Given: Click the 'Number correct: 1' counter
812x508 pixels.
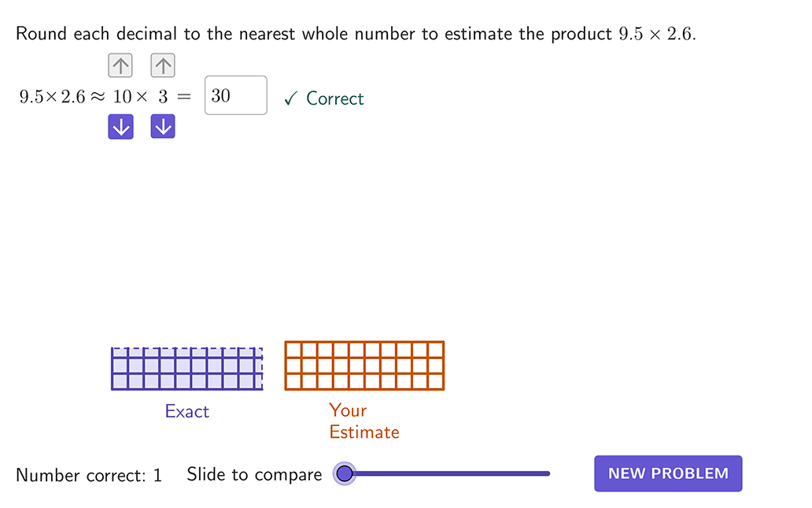Looking at the screenshot, I should [89, 475].
